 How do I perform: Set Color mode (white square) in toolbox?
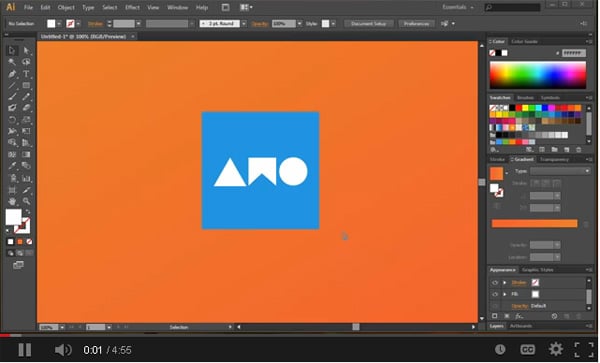10,242
